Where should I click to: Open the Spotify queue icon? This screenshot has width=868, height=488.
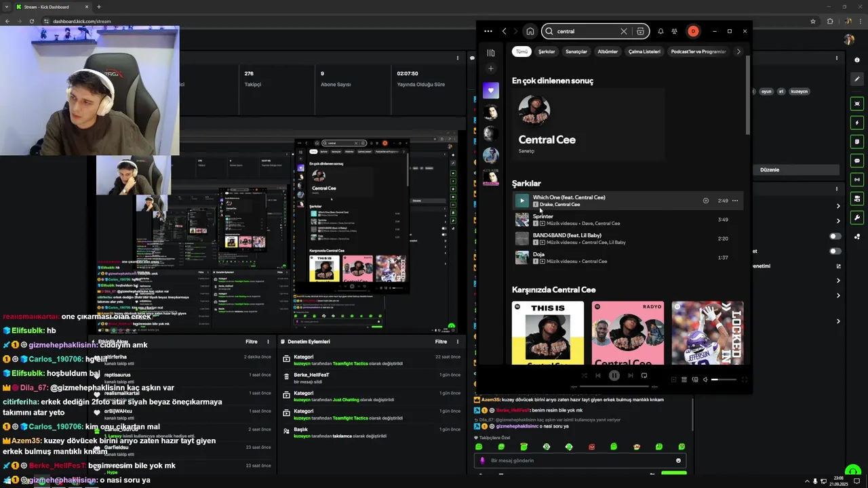(684, 380)
